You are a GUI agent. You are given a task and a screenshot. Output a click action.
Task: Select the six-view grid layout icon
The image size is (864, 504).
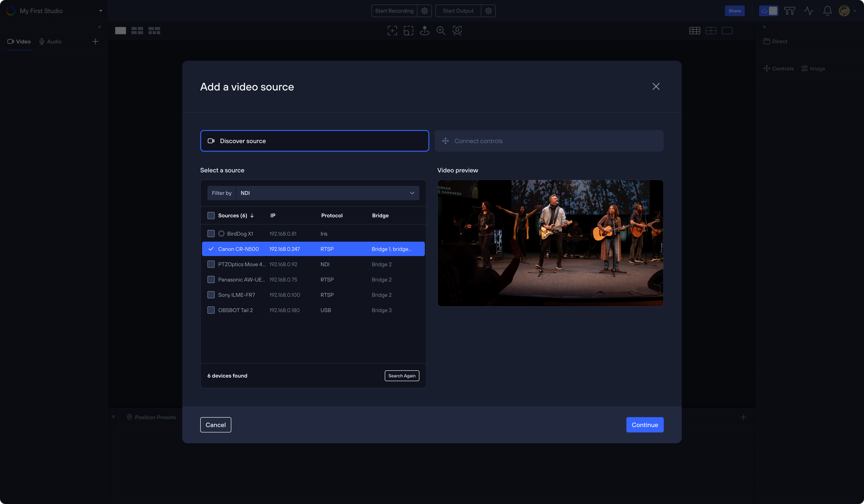pyautogui.click(x=154, y=31)
